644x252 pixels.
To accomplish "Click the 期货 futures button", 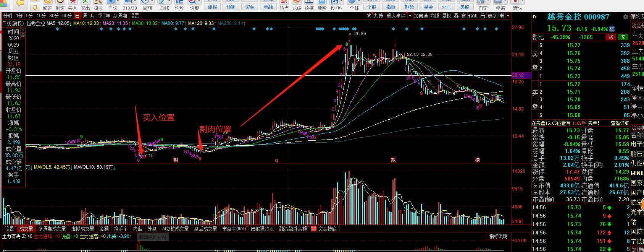I will coord(409,7).
